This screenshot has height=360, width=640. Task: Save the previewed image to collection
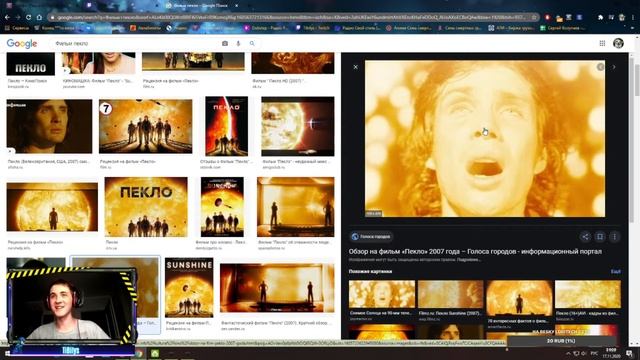pyautogui.click(x=600, y=236)
